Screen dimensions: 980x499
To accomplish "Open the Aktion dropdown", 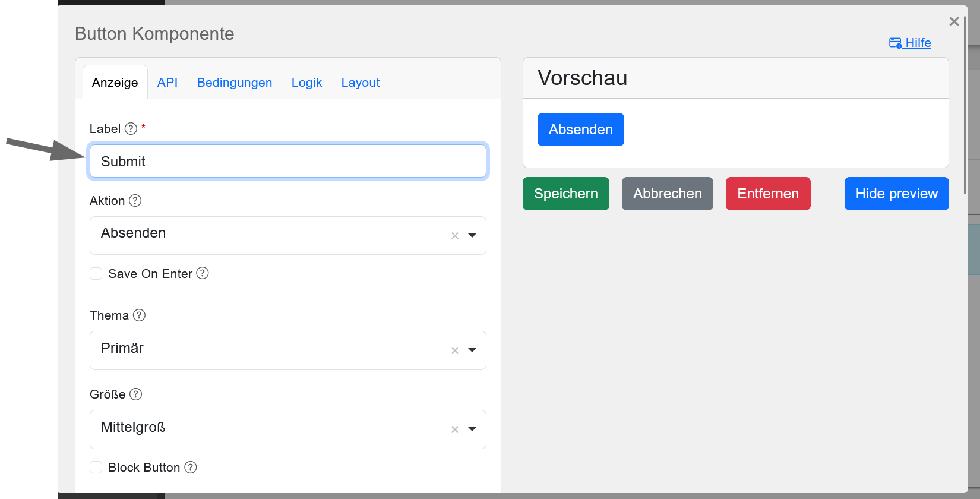I will click(472, 235).
